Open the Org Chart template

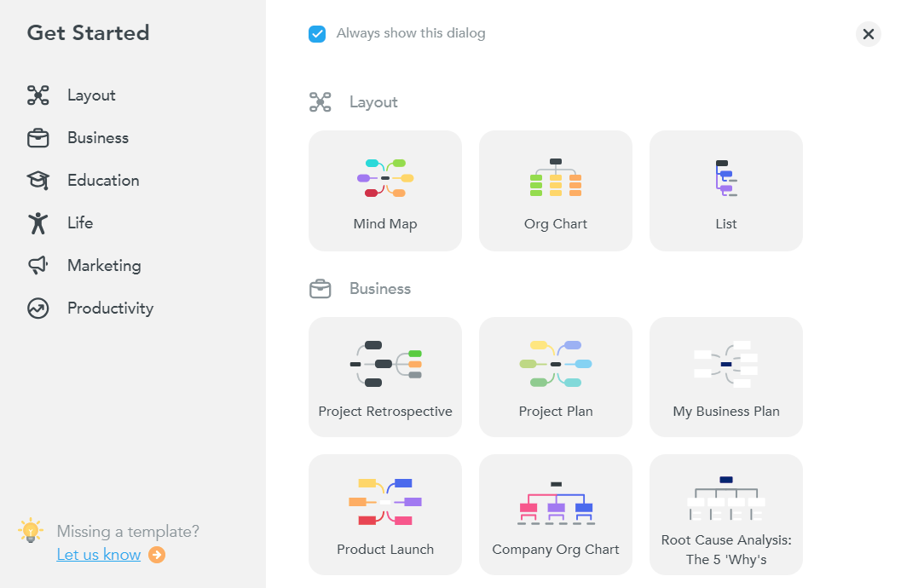pyautogui.click(x=555, y=190)
